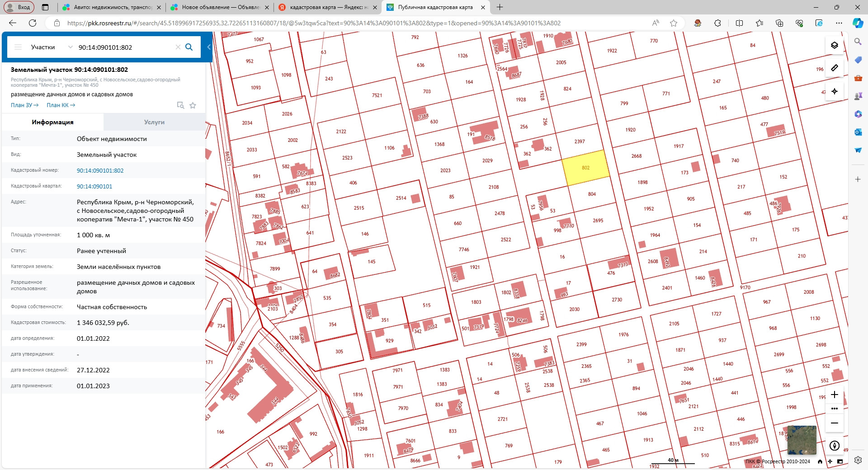Open the Участки search type dropdown
The width and height of the screenshot is (868, 470).
[51, 47]
